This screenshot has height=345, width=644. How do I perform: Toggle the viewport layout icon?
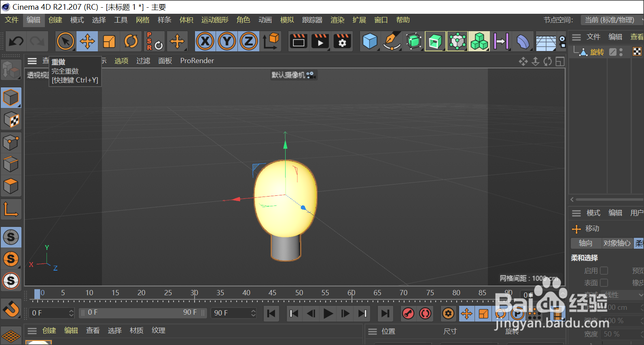pos(560,61)
